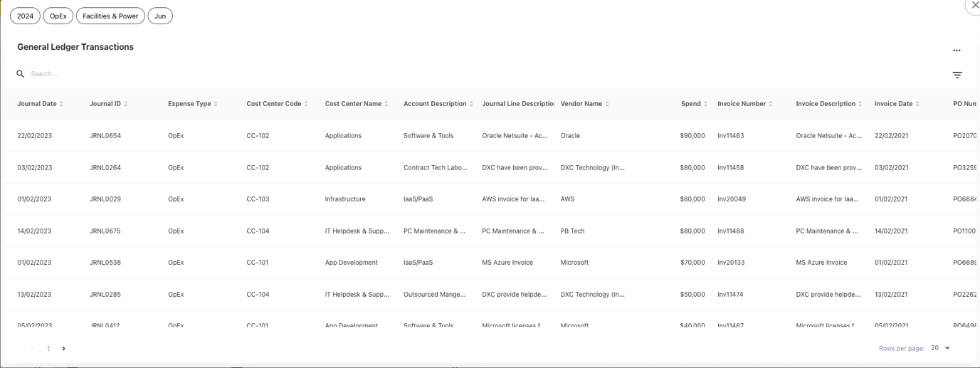Viewport: 980px width, 368px height.
Task: Sort by Spend column arrows
Action: click(x=705, y=104)
